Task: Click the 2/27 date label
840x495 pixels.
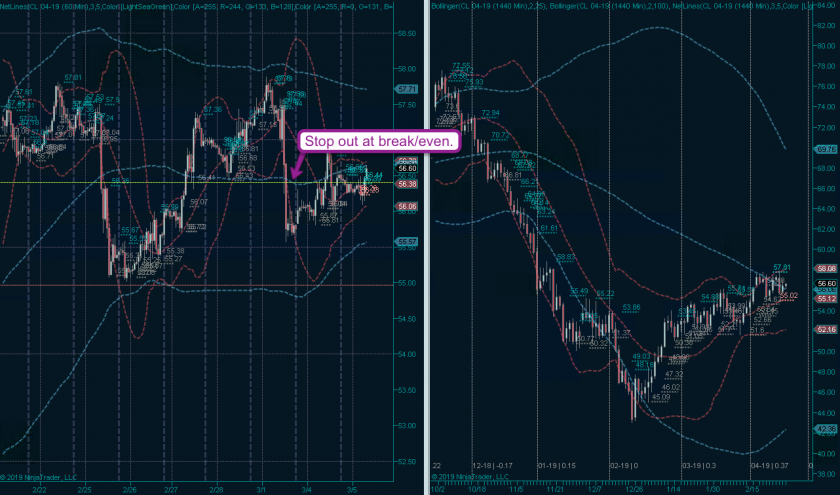Action: (171, 489)
